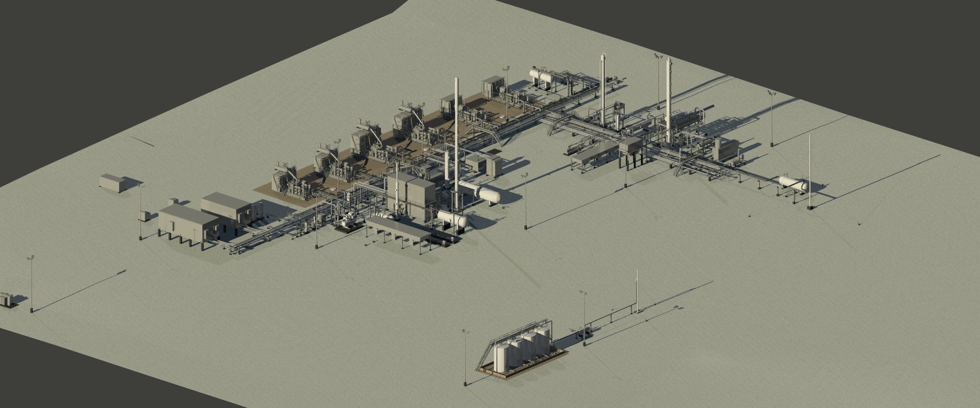Viewport: 980px width, 408px height.
Task: Select the tall thin pole beside far-right vessel
Action: tap(810, 172)
